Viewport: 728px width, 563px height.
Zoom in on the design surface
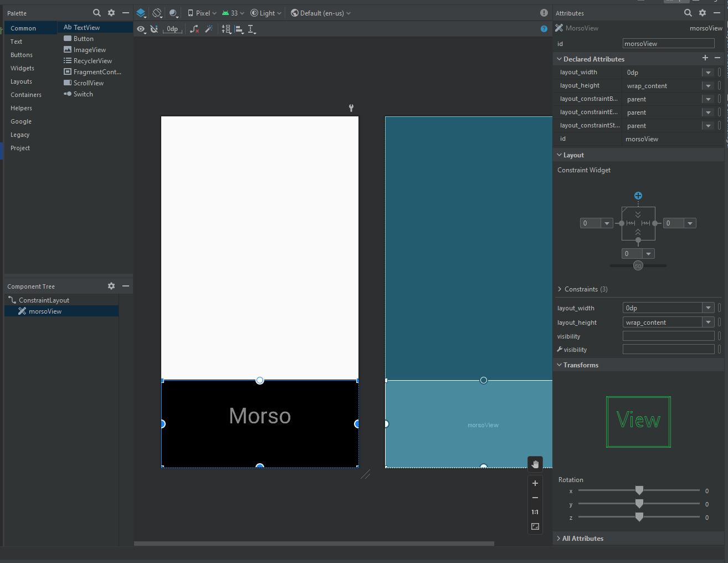coord(535,483)
